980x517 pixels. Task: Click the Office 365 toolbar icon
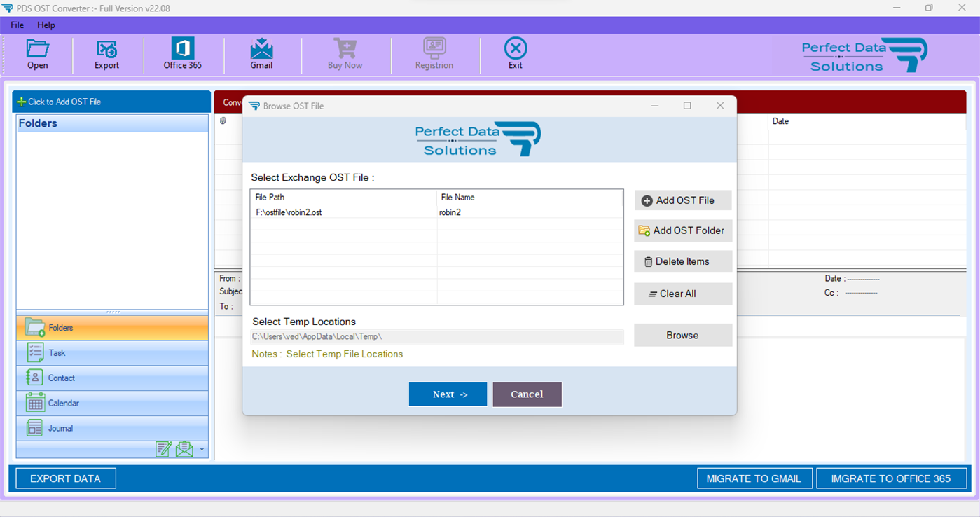coord(182,53)
